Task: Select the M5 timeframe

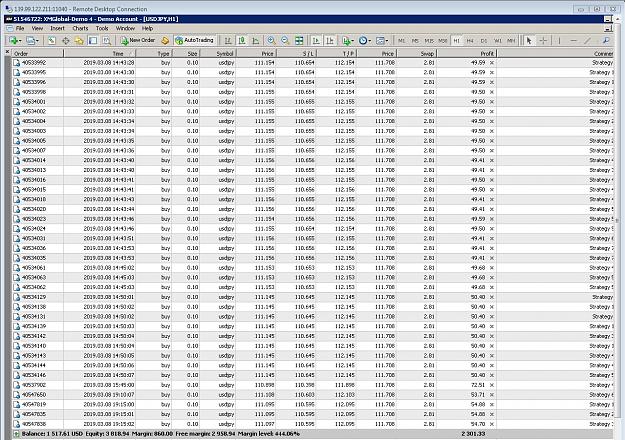Action: (x=415, y=41)
